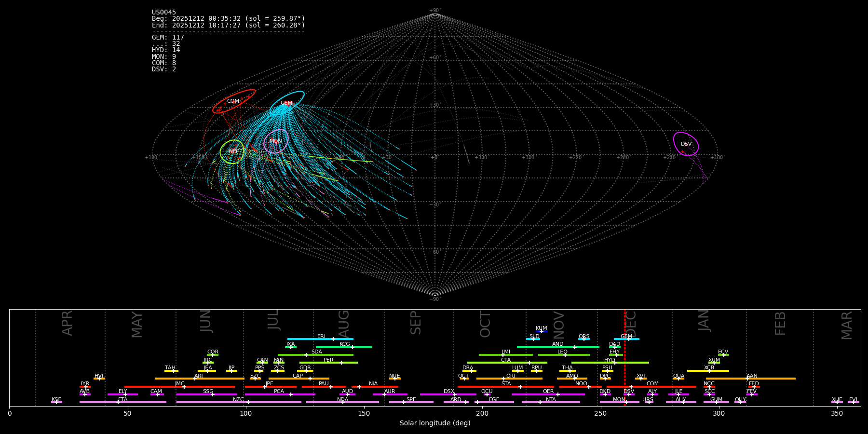
Task: Click the ORI shower bar
Action: pos(509,379)
